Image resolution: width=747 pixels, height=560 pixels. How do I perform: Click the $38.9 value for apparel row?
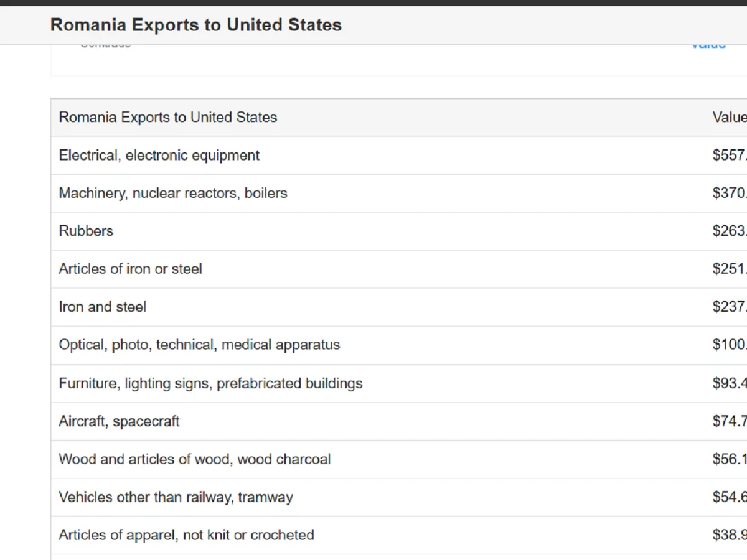(729, 535)
